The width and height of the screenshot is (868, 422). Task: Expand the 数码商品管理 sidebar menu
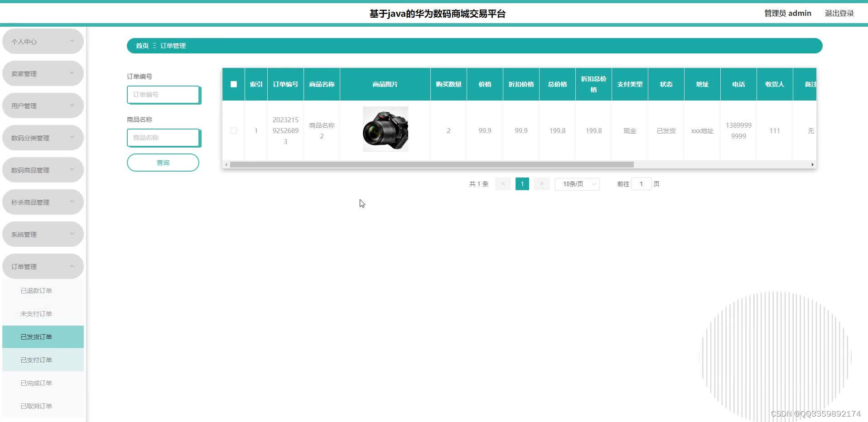point(43,170)
